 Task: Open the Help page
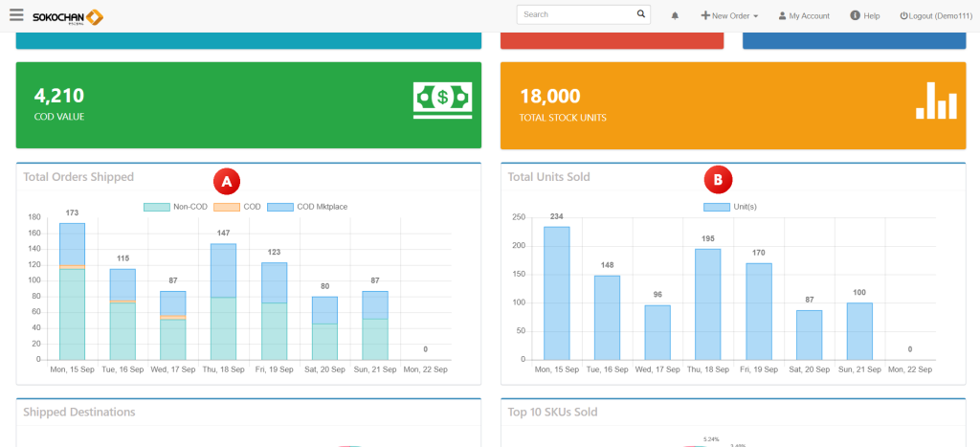(865, 16)
